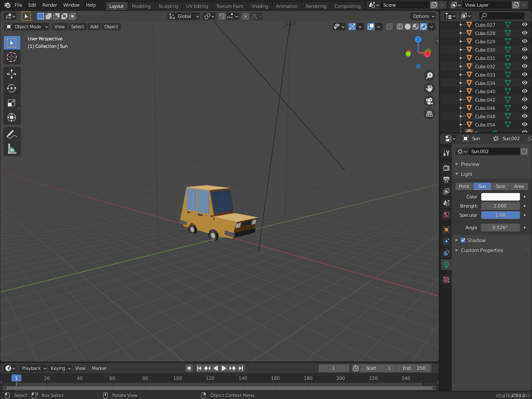Open the Output properties tab
Screen dimensions: 532x399
(446, 180)
